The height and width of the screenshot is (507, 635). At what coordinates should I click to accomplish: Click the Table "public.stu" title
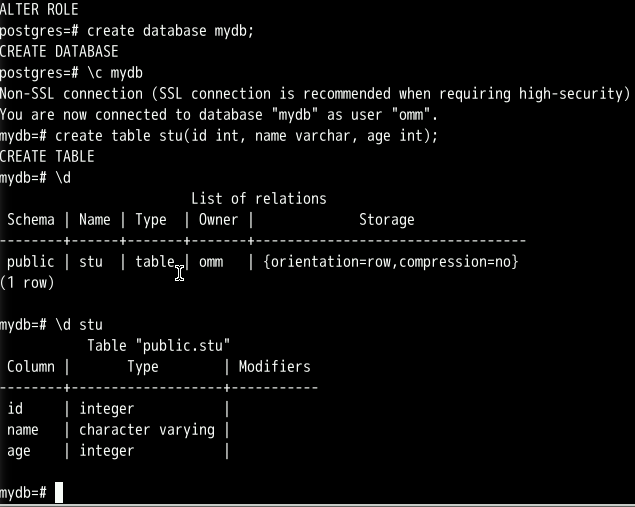(x=159, y=345)
